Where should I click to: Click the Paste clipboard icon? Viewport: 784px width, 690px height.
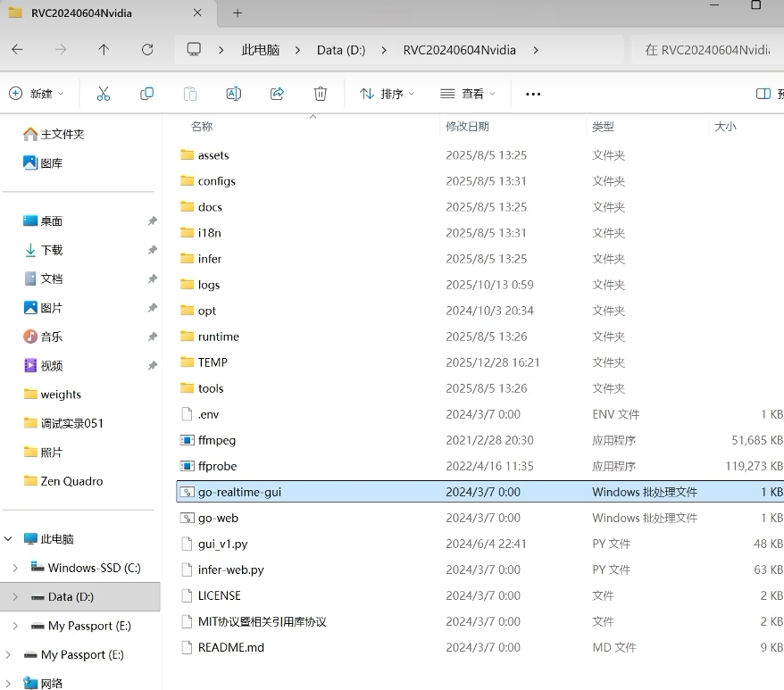click(190, 94)
